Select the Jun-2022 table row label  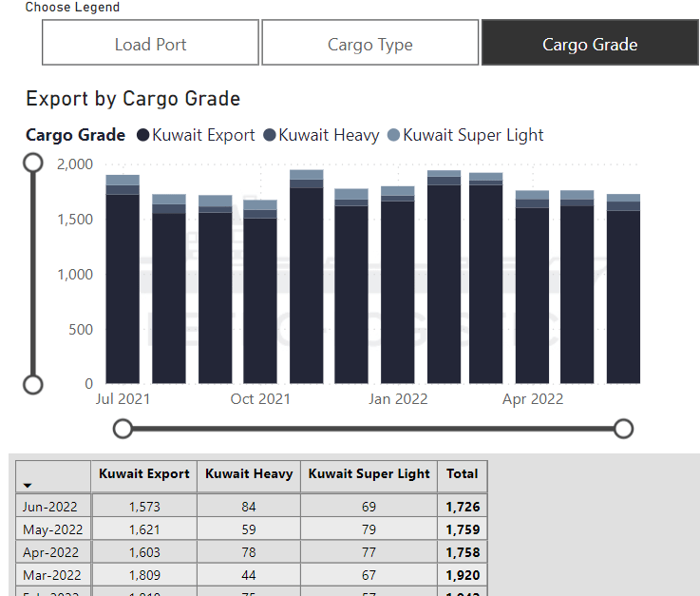click(x=53, y=507)
